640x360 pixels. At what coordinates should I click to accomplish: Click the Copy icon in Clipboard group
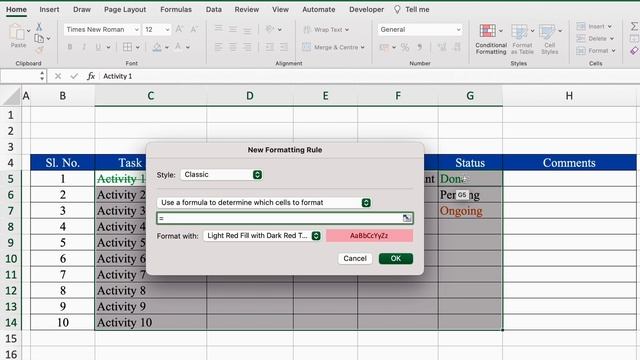click(39, 38)
